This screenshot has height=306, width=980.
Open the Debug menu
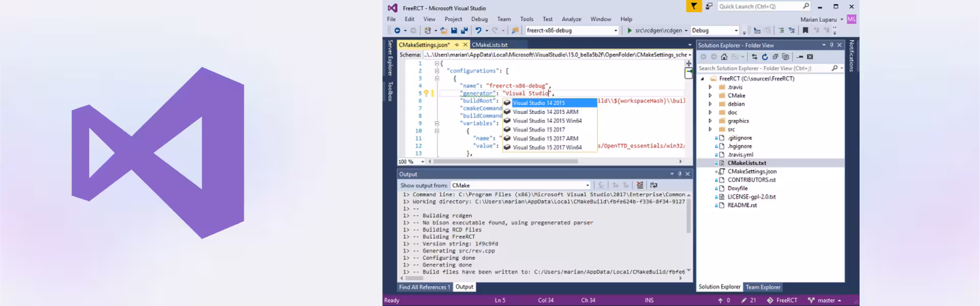[479, 19]
